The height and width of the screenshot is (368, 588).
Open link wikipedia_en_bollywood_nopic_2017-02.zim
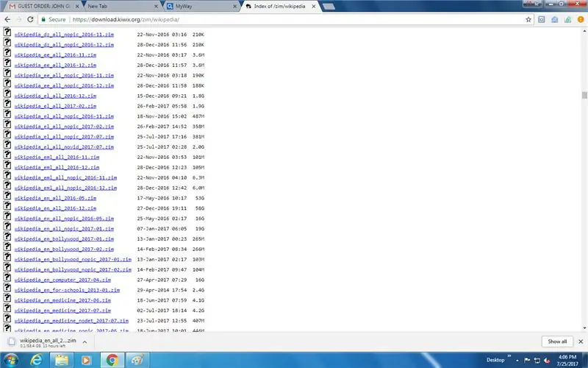[73, 269]
